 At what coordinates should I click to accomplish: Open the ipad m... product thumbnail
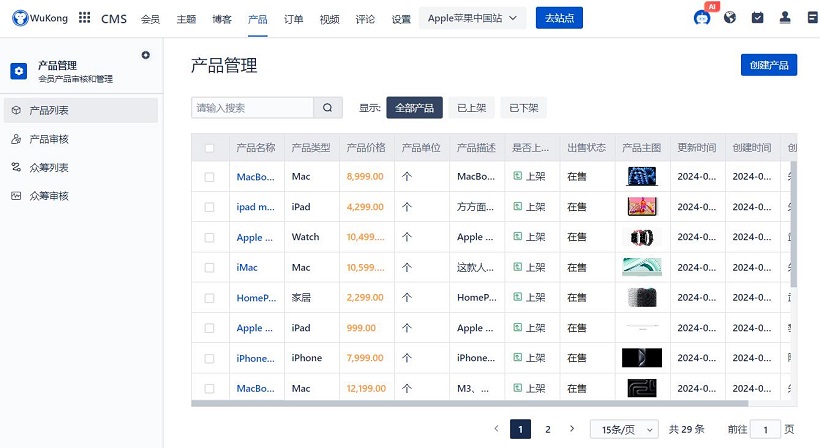pos(642,207)
